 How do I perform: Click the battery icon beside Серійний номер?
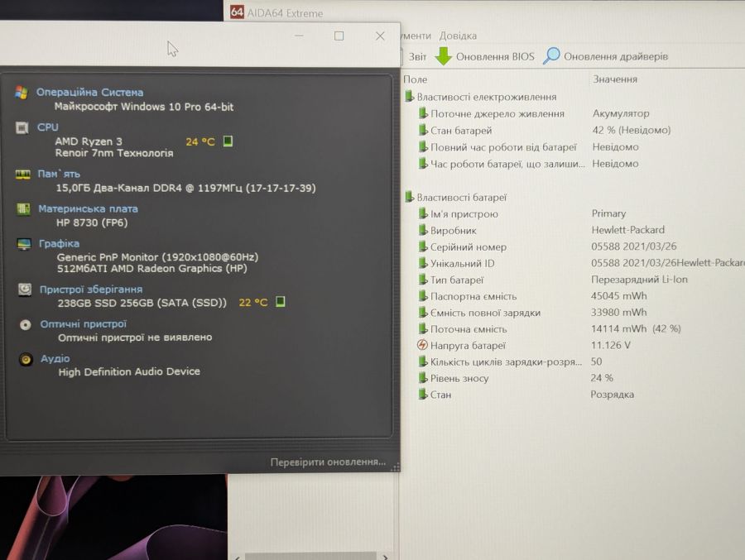(x=423, y=246)
